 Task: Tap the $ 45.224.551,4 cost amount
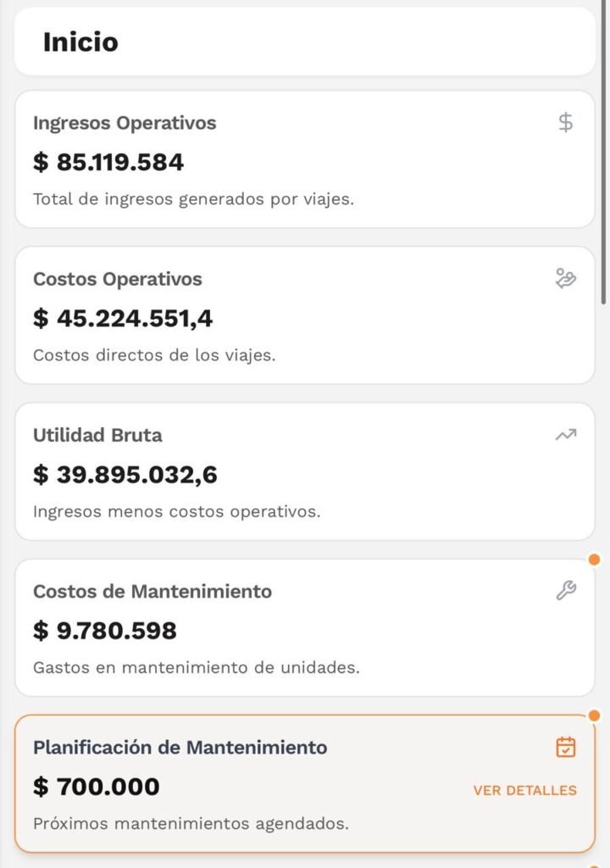point(123,319)
